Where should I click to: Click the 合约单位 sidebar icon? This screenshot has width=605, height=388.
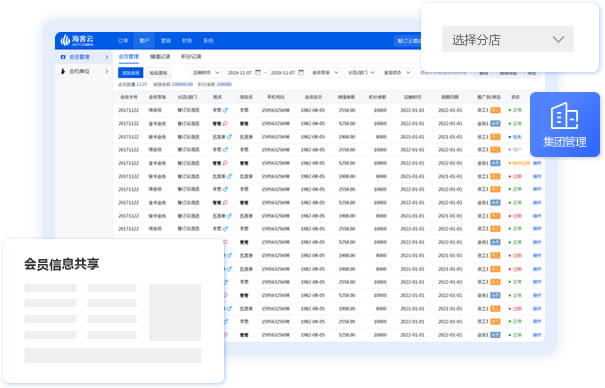pos(63,71)
